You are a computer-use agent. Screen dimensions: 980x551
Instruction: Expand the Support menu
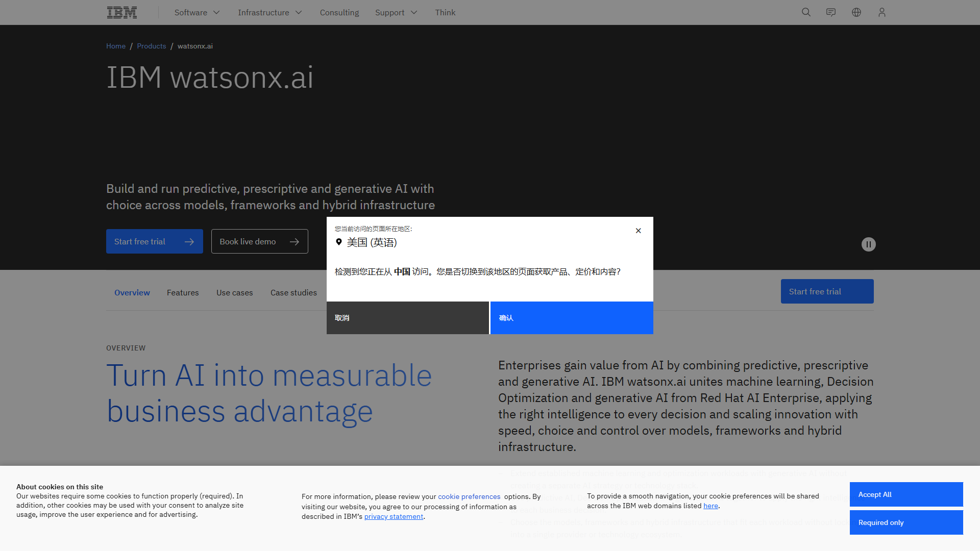[396, 12]
